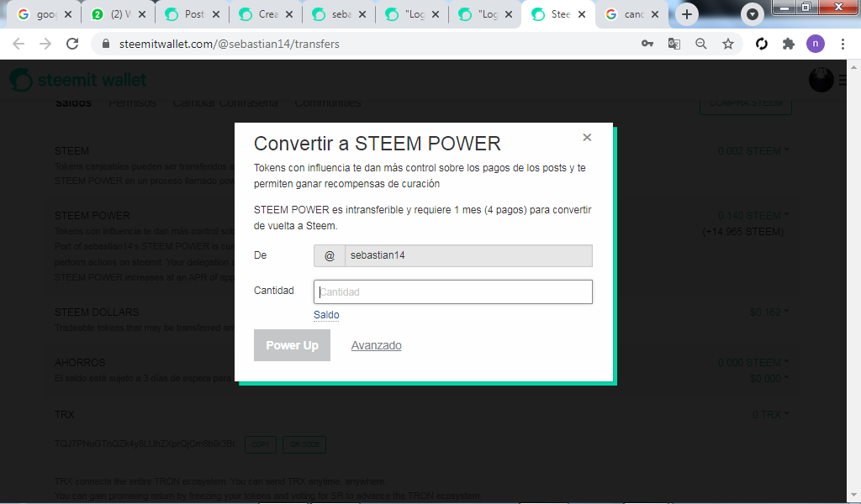This screenshot has height=504, width=861.
Task: Click the QR CODE button
Action: coord(304,444)
